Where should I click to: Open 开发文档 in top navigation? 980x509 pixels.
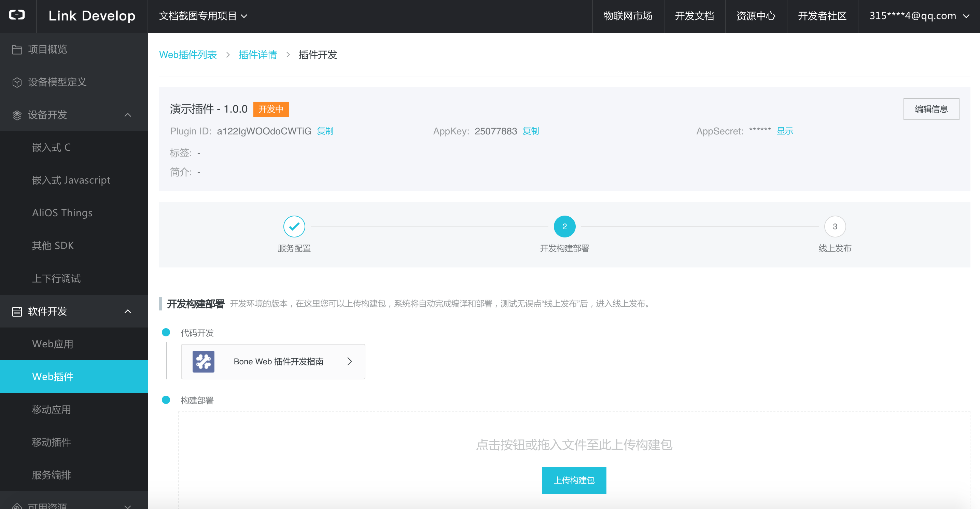(694, 16)
